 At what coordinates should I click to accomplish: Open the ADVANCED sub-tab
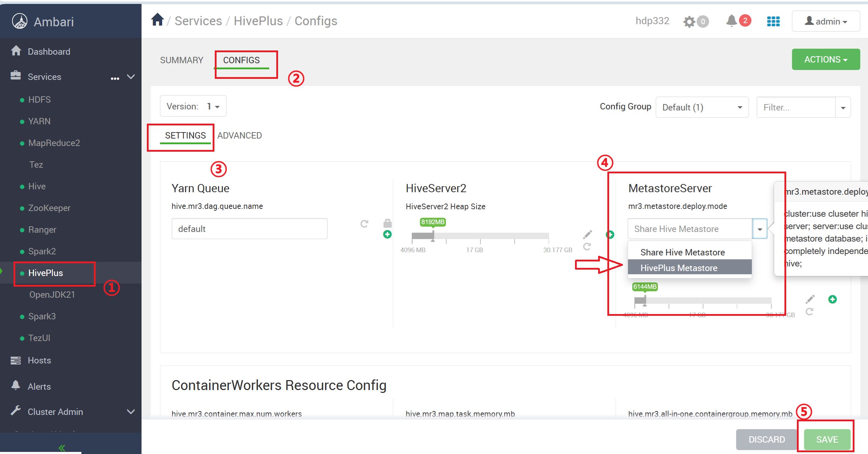coord(240,135)
